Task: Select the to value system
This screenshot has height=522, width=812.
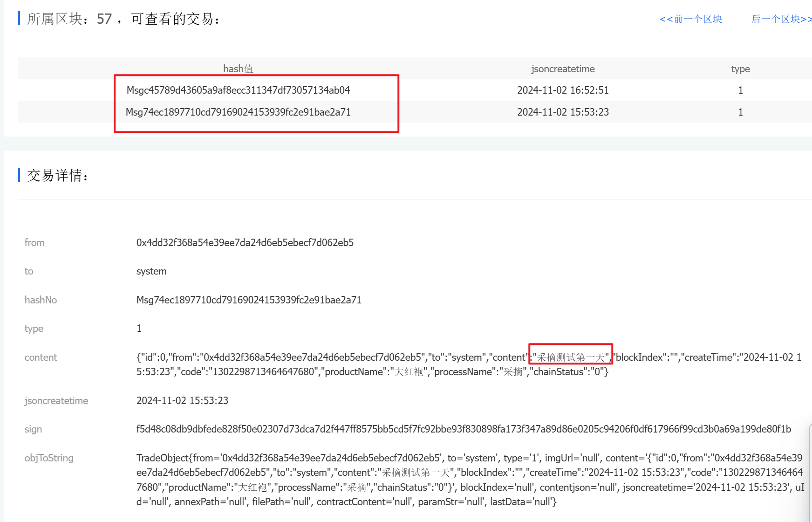Action: tap(151, 271)
